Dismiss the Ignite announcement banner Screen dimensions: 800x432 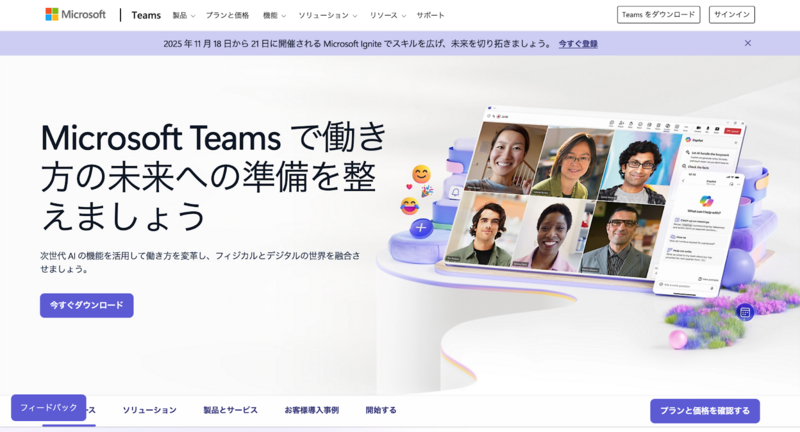pyautogui.click(x=747, y=43)
